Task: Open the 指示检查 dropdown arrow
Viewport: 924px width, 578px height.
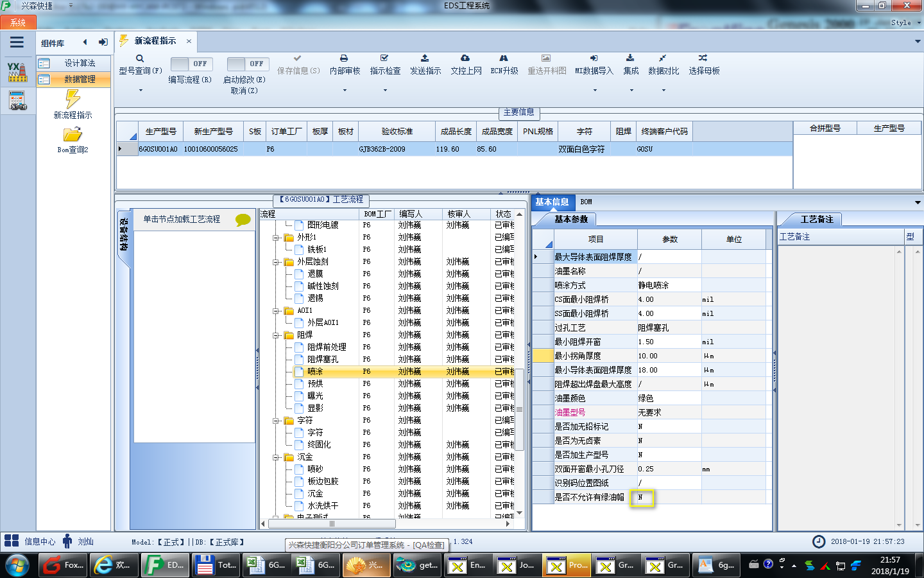Action: (385, 91)
